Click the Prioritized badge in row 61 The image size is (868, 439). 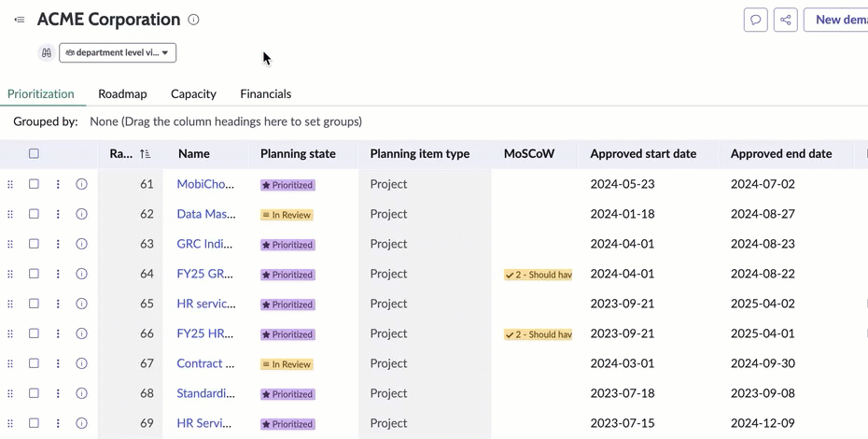pyautogui.click(x=287, y=185)
